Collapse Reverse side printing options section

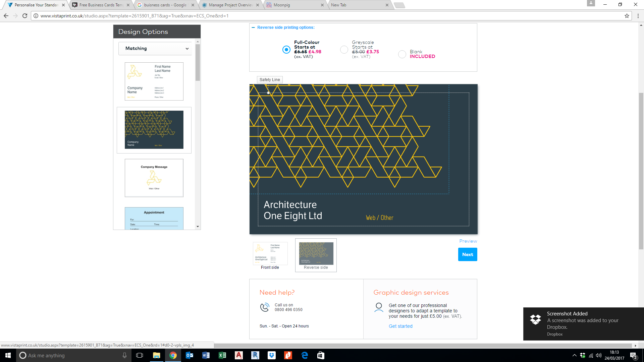click(253, 27)
